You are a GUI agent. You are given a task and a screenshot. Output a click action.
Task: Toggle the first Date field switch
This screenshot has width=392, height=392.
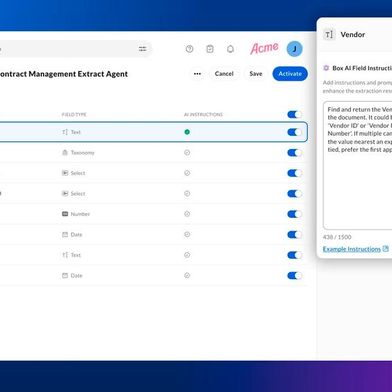(294, 235)
